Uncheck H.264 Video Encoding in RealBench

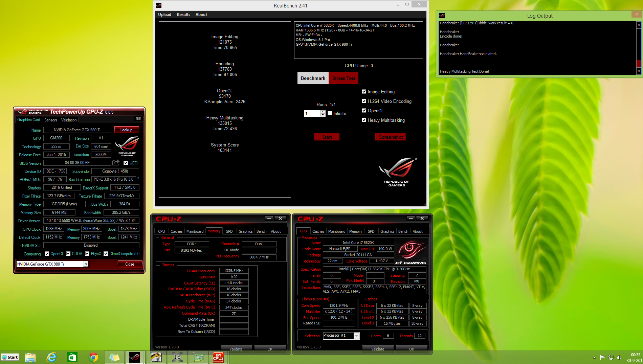pos(364,101)
